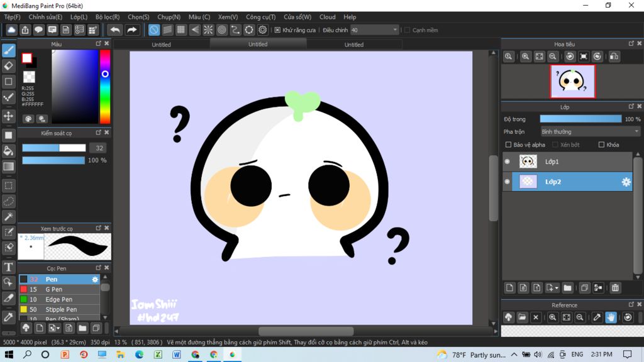Click the Navigator preview thumbnail
Image resolution: width=644 pixels, height=362 pixels.
coord(572,81)
